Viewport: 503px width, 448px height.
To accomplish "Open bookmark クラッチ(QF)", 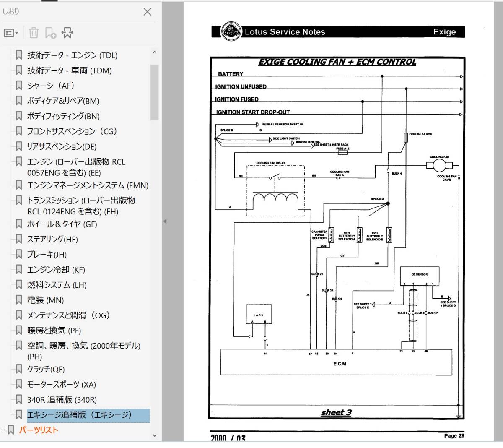I will pyautogui.click(x=46, y=369).
